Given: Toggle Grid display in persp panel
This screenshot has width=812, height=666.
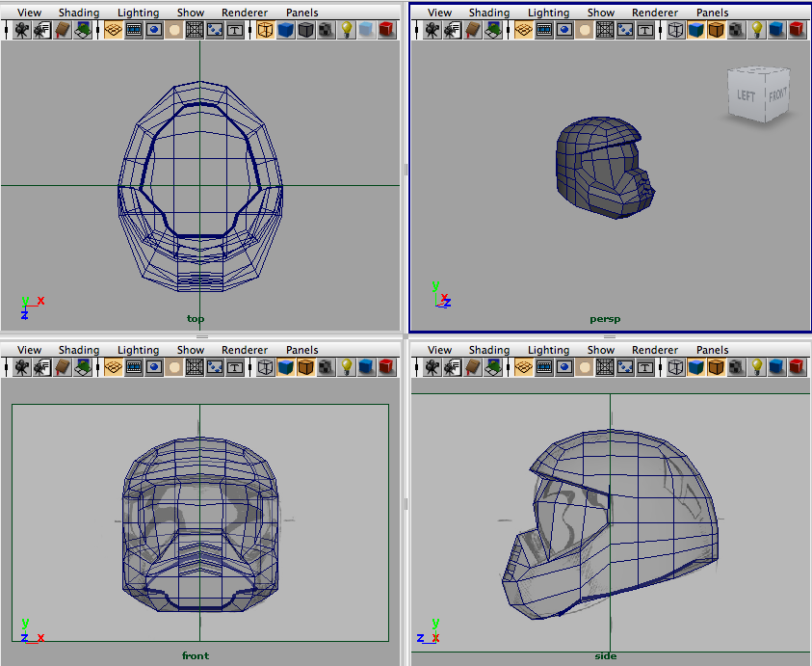Looking at the screenshot, I should coord(524,30).
